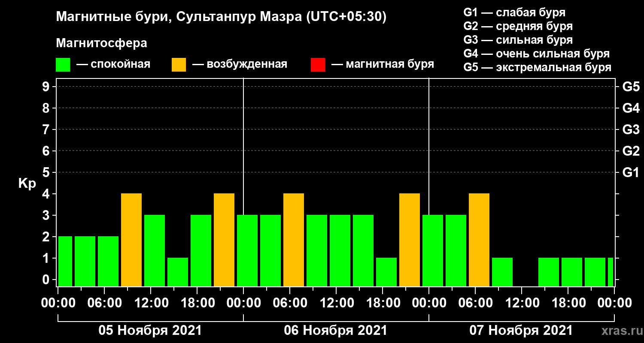
Task: Click orange Kp 4 bar ending 05 Ноября
Action: tap(224, 240)
